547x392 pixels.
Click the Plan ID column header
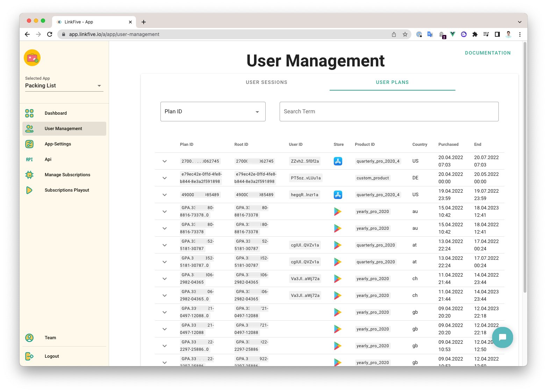pyautogui.click(x=187, y=144)
